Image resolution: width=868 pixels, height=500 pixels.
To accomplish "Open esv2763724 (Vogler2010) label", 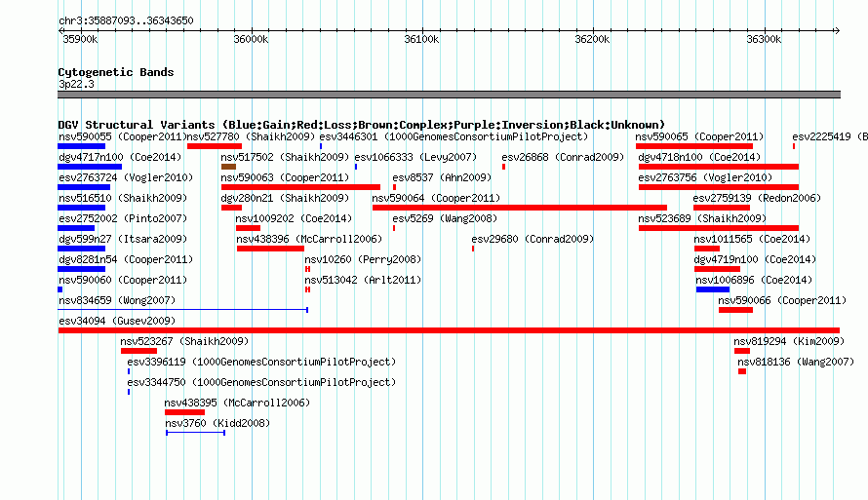I will (x=126, y=177).
